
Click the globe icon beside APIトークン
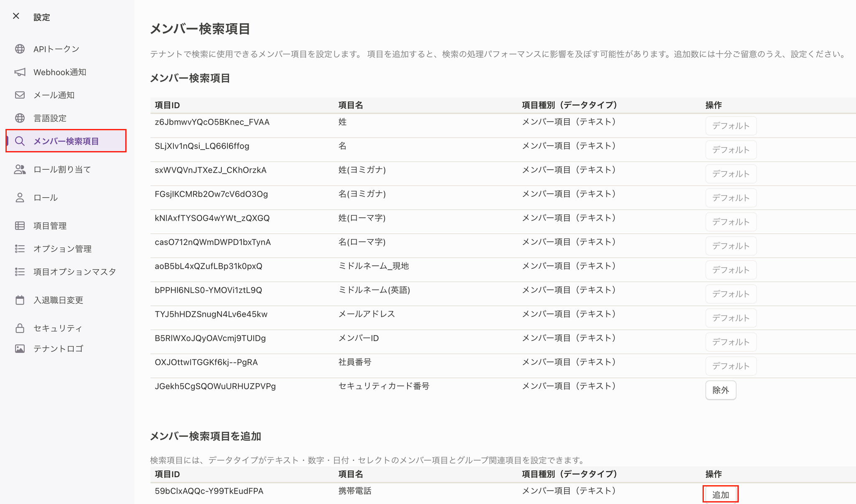pos(20,49)
